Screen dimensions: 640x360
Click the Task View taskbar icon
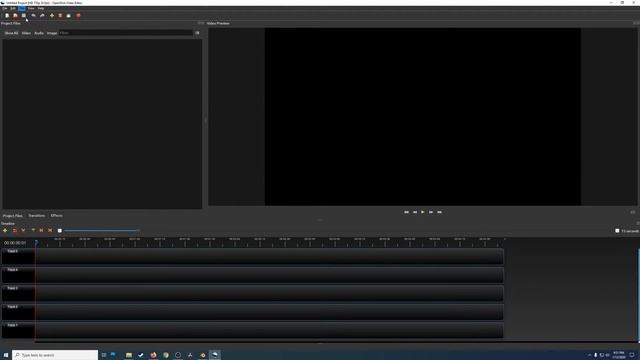104,355
